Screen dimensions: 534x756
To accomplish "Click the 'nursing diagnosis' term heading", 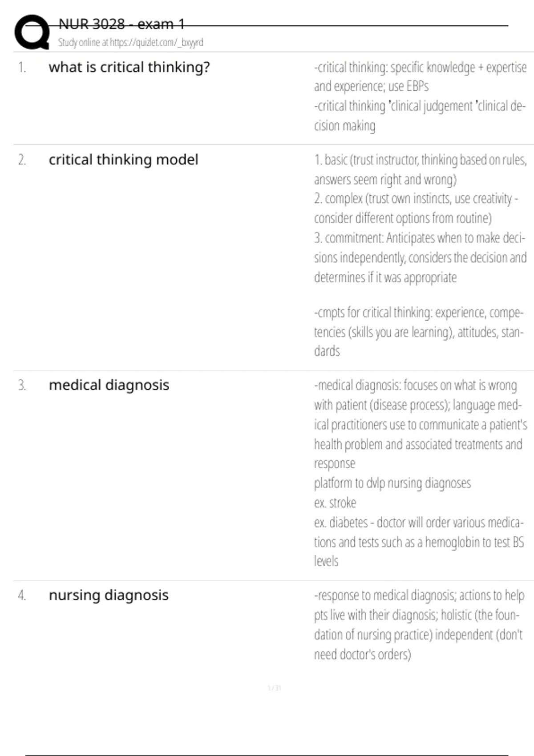I will [109, 595].
